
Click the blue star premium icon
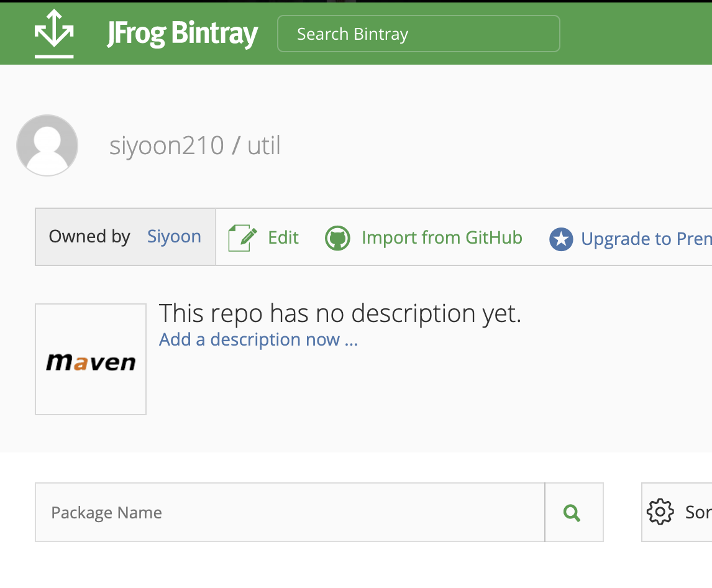(x=561, y=239)
